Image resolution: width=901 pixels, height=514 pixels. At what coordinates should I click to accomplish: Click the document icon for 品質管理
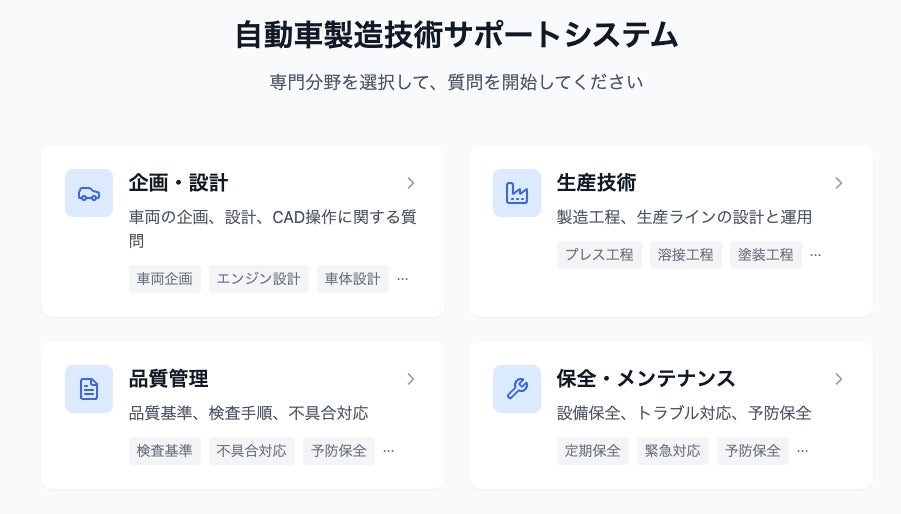click(x=89, y=389)
